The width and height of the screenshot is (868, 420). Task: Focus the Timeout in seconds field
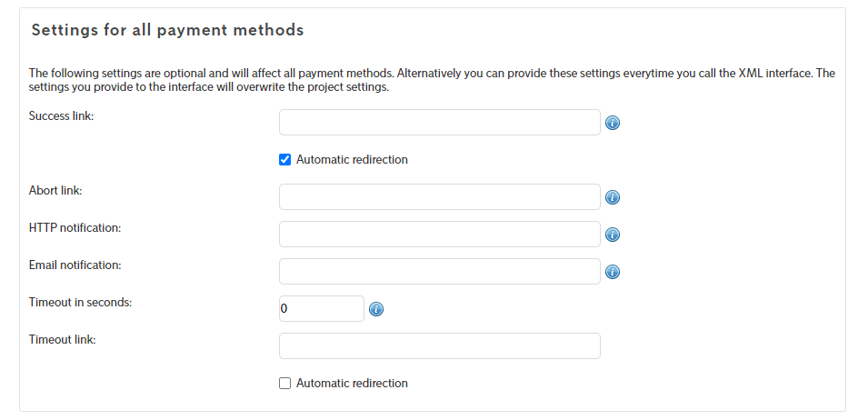[x=321, y=309]
